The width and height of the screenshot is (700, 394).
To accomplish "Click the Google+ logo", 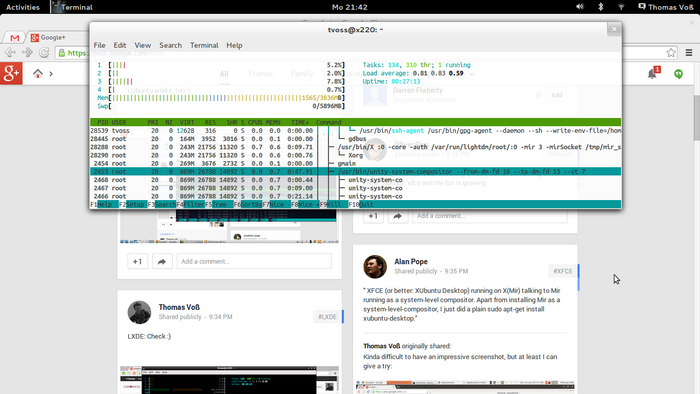I will [11, 74].
